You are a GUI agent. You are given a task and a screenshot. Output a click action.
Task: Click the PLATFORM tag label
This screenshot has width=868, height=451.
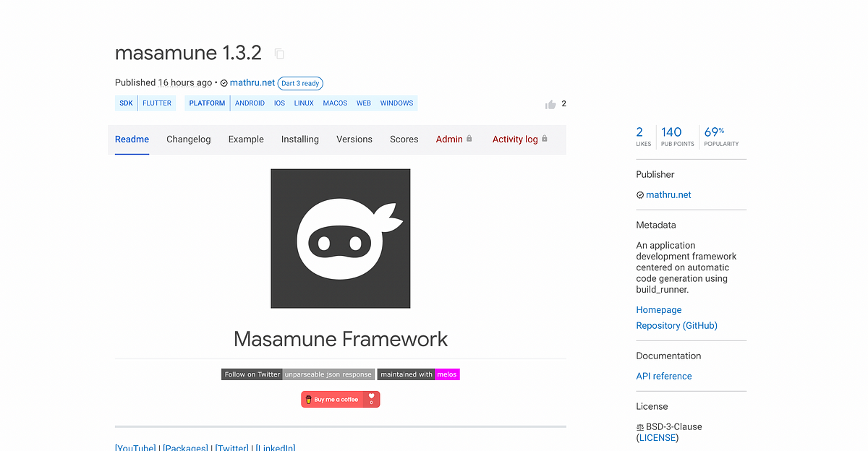(x=208, y=103)
